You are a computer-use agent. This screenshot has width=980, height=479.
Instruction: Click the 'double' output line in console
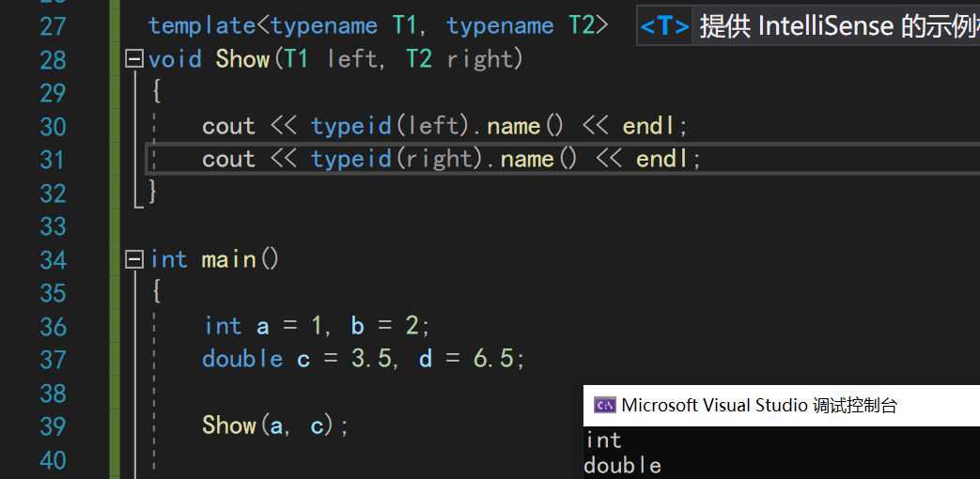click(x=623, y=466)
